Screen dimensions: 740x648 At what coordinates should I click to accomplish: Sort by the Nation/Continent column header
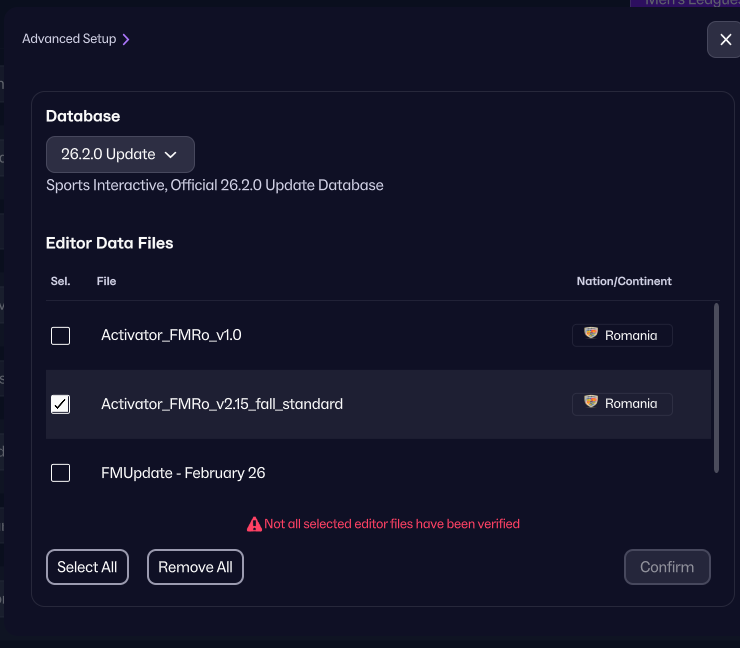click(x=623, y=281)
